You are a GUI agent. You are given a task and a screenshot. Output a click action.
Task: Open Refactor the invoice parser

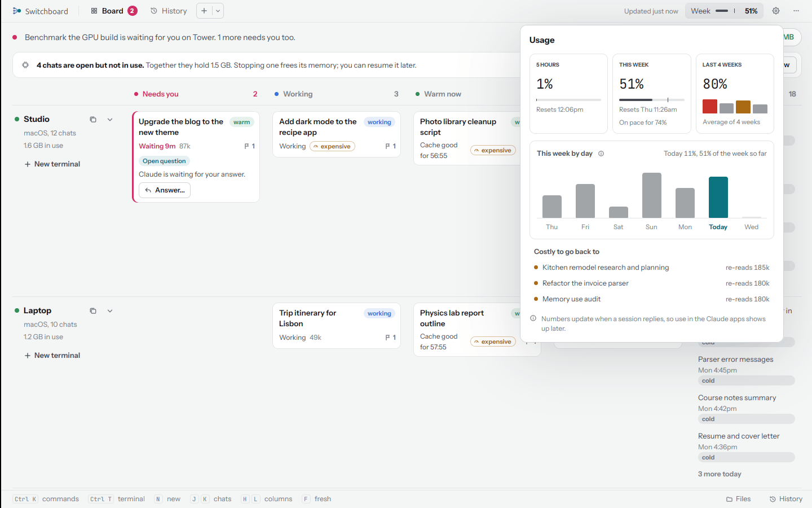(652, 283)
